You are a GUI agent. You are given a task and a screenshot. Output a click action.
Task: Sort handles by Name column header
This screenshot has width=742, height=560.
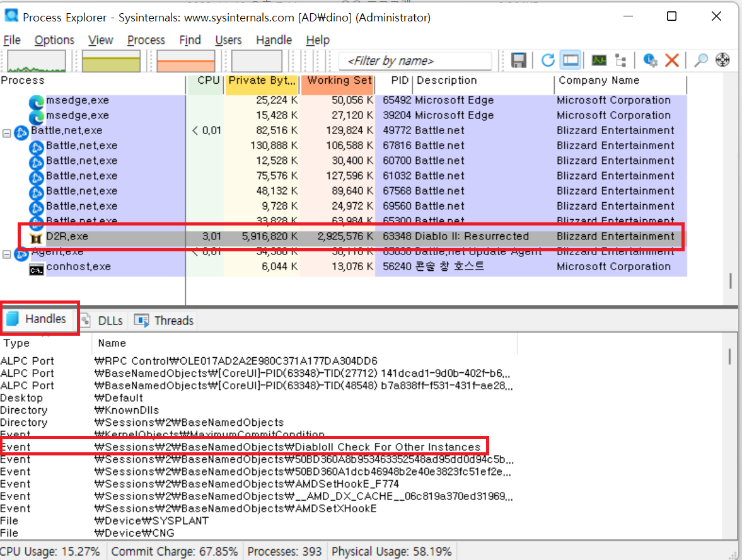click(x=304, y=343)
